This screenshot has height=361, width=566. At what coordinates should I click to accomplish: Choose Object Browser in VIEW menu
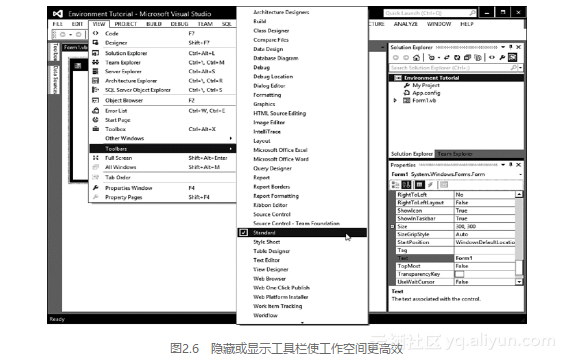tap(162, 100)
